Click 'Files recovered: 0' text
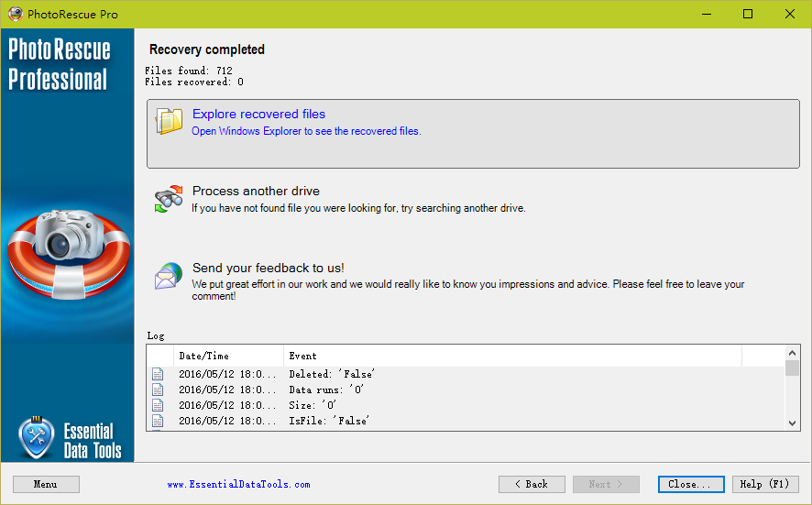The image size is (812, 505). (x=194, y=82)
